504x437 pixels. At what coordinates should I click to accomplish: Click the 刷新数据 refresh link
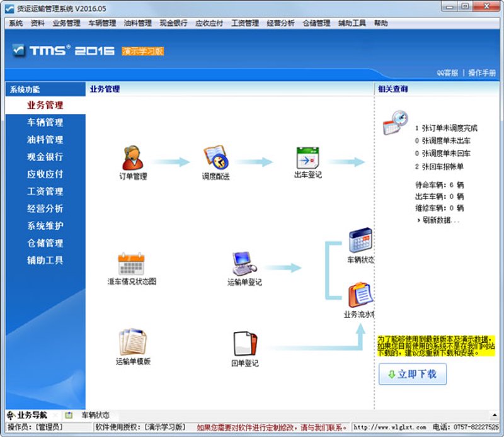pos(438,220)
